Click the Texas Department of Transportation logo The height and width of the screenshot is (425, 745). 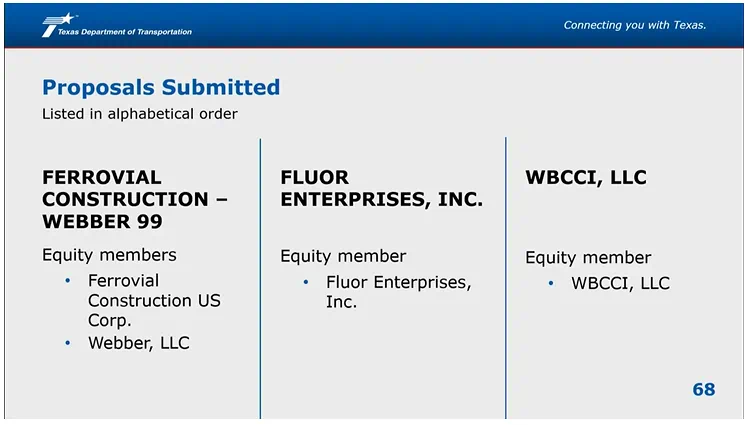click(x=117, y=25)
